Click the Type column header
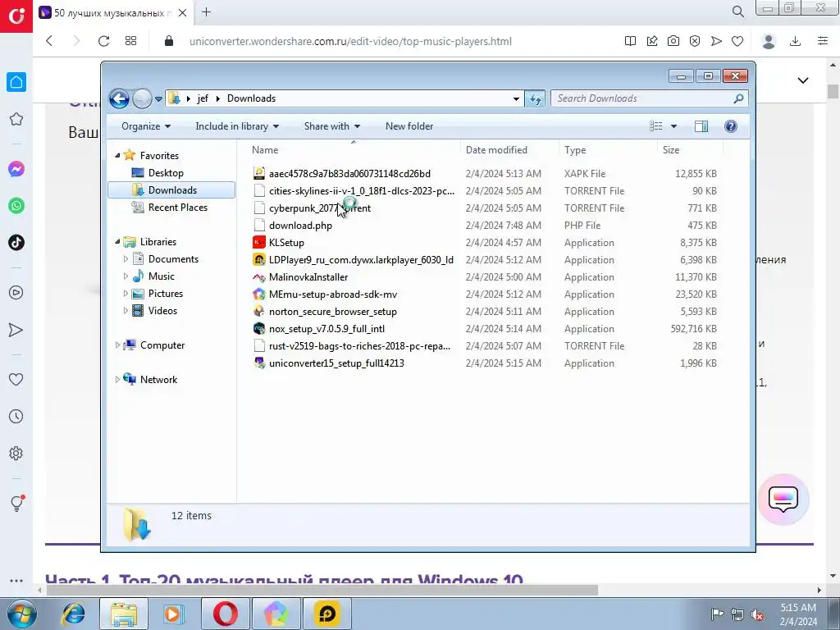The height and width of the screenshot is (630, 840). (x=608, y=150)
